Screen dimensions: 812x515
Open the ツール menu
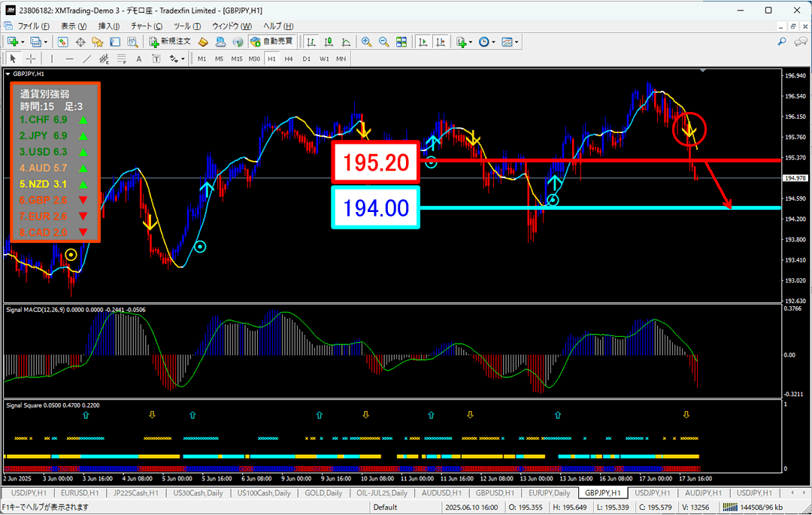187,26
